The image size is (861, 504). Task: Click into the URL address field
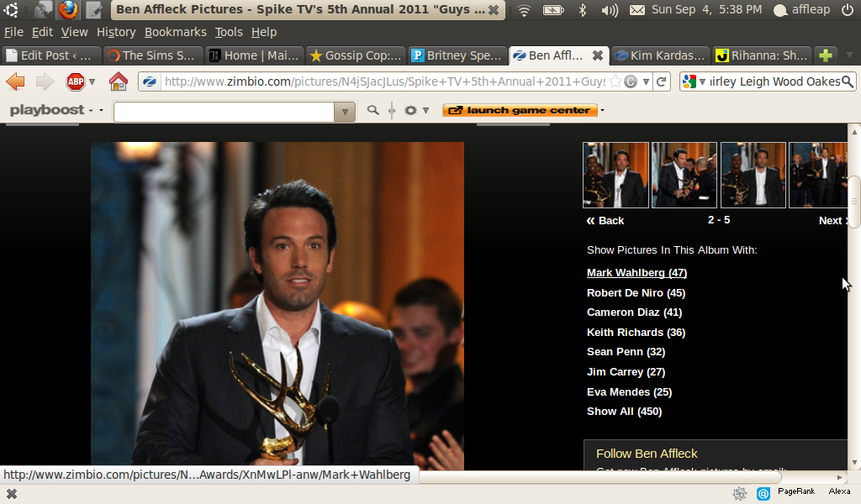[383, 81]
